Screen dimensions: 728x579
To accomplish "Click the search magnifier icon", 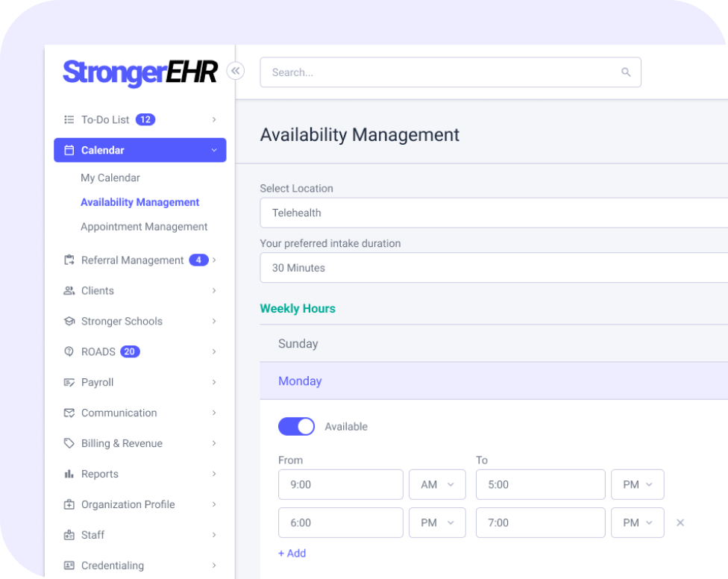I will 626,72.
